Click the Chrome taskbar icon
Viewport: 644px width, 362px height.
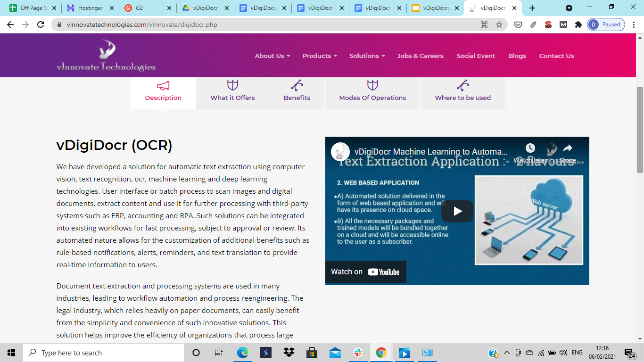381,353
